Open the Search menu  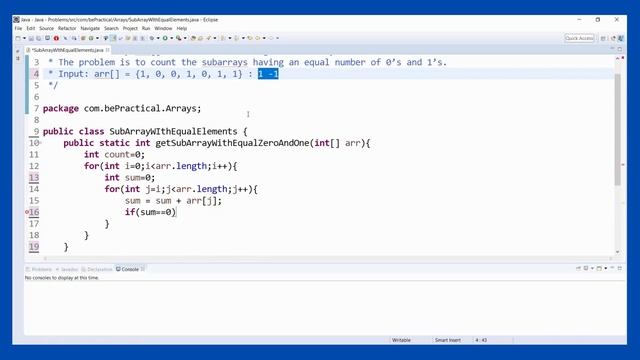(111, 28)
